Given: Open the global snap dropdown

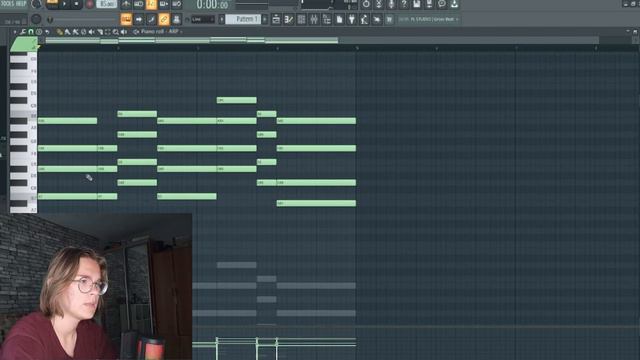Looking at the screenshot, I should [203, 19].
